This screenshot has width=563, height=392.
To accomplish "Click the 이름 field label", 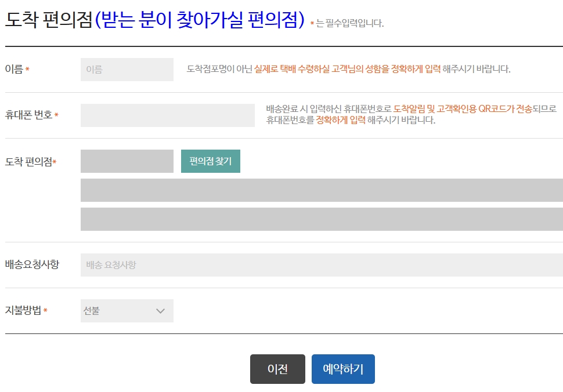I will point(15,69).
